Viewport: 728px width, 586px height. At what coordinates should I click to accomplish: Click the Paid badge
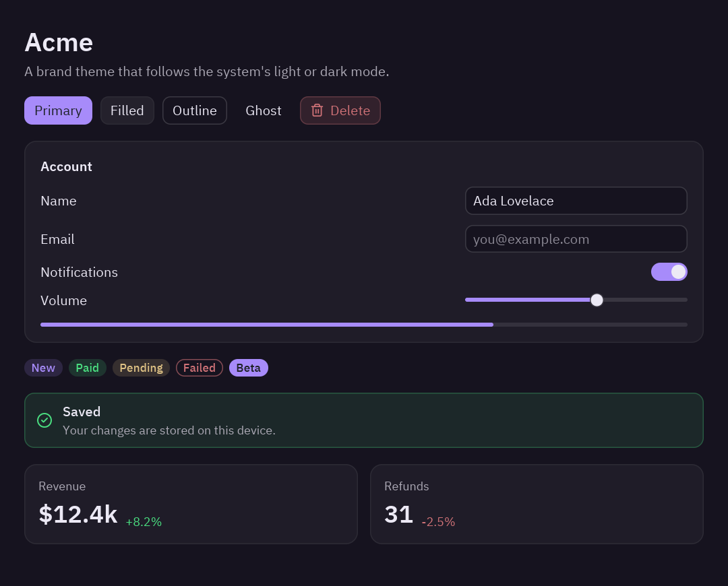[87, 368]
